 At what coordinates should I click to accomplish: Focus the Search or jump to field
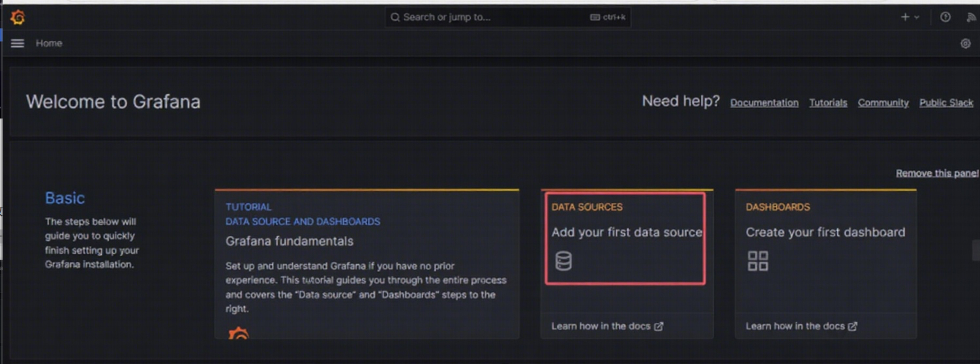[x=508, y=18]
